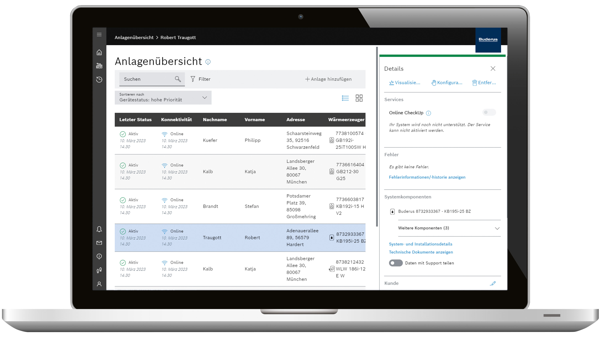Image resolution: width=601 pixels, height=364 pixels.
Task: Open messages envelope in the sidebar
Action: coord(99,243)
